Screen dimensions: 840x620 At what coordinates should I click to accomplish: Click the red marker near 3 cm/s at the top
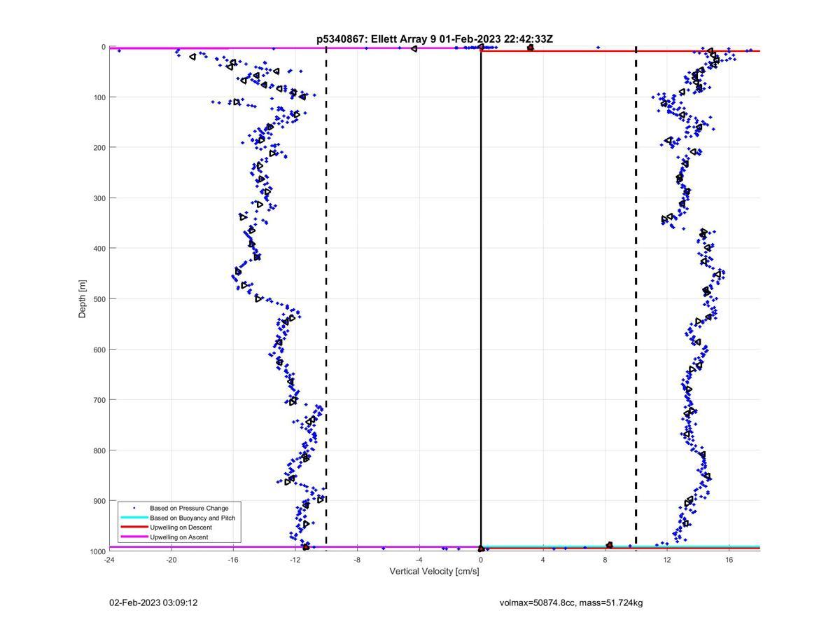tap(530, 48)
